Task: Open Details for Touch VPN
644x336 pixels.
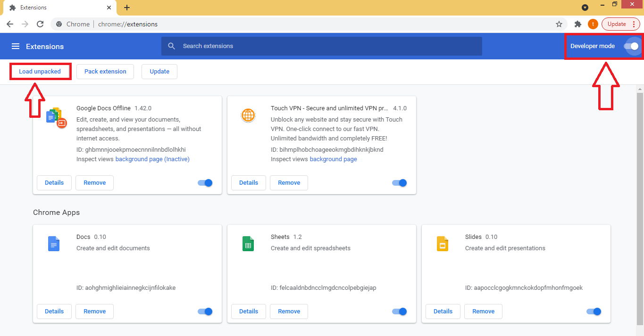Action: click(x=249, y=183)
